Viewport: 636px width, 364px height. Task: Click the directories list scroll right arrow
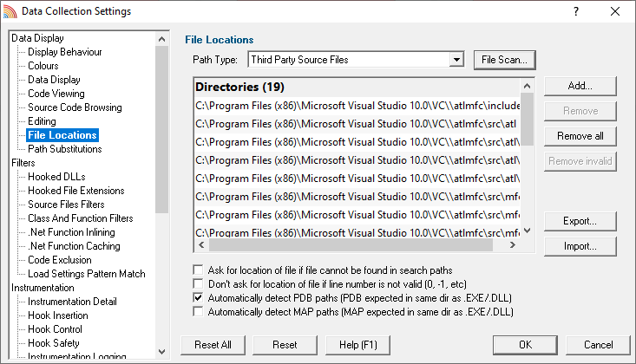point(513,244)
